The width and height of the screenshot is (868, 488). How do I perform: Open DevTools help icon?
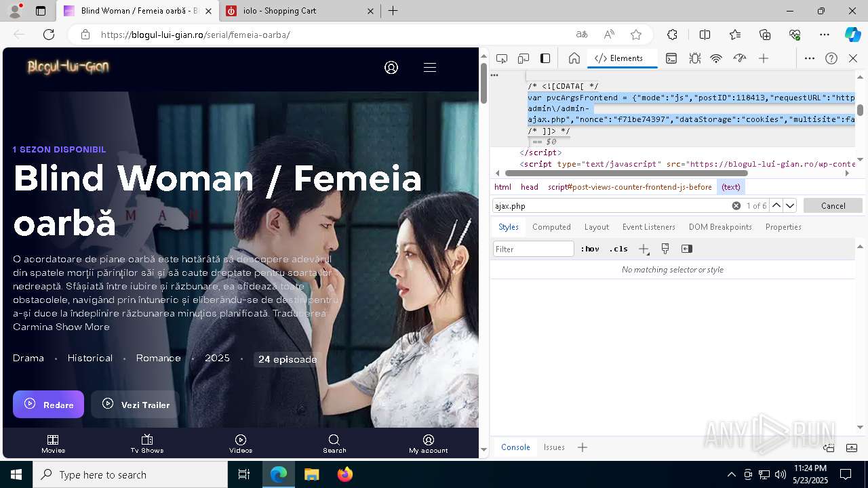[x=831, y=58]
